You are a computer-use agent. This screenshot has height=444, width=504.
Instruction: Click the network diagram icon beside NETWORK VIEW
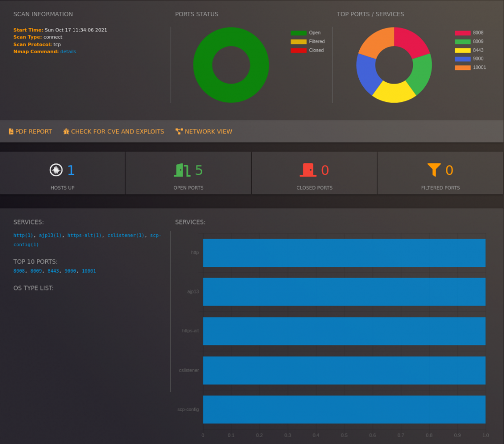pyautogui.click(x=179, y=131)
